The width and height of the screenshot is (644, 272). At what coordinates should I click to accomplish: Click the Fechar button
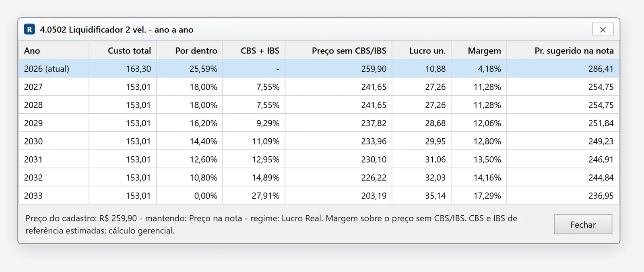[x=583, y=224]
